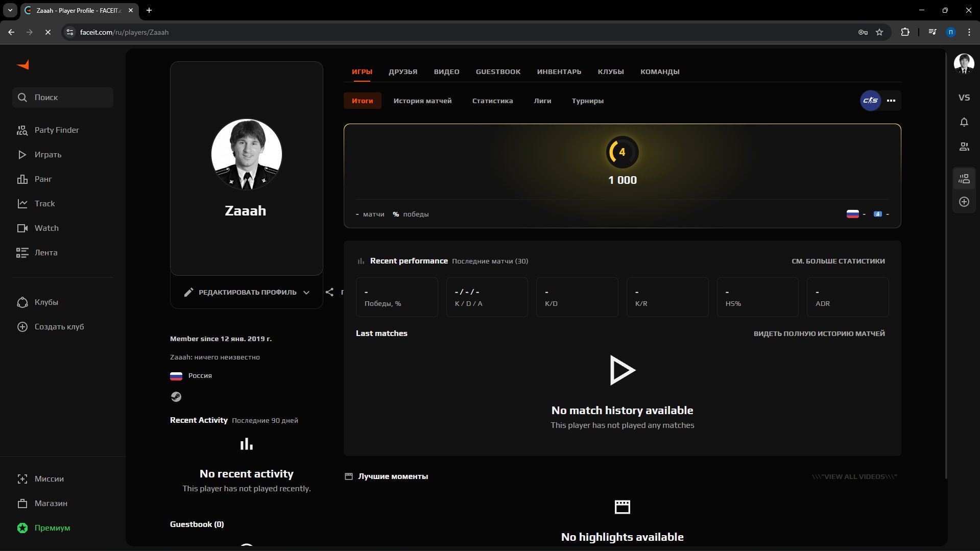This screenshot has width=980, height=551.
Task: Bookmark this page with star icon
Action: (879, 32)
